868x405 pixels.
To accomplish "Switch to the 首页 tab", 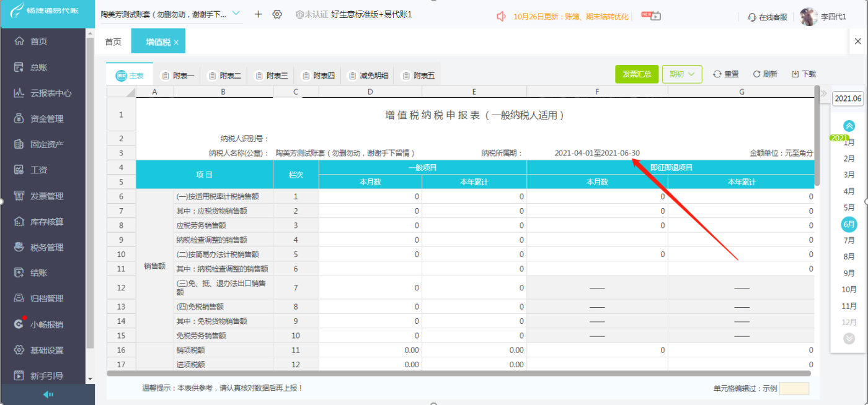I will pyautogui.click(x=113, y=42).
